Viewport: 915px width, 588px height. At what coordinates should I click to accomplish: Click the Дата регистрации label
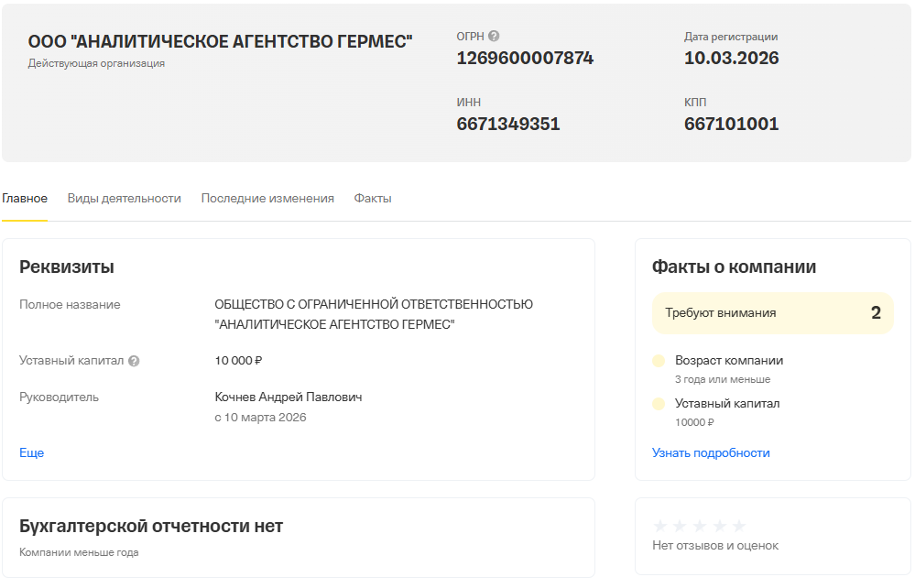[x=731, y=37]
